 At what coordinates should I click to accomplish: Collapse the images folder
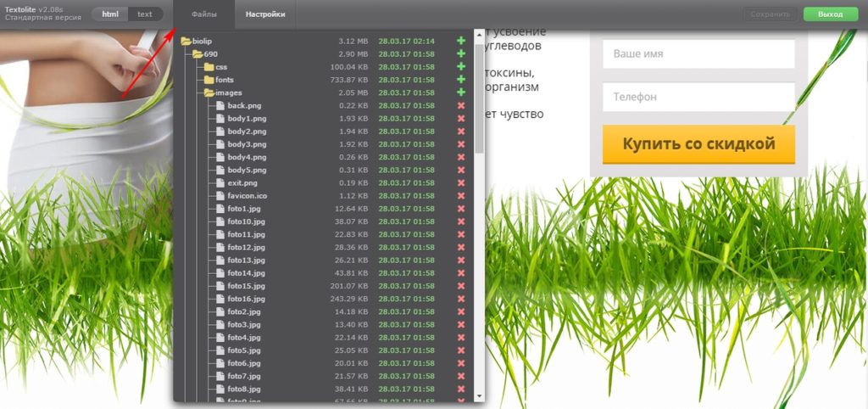[x=209, y=92]
